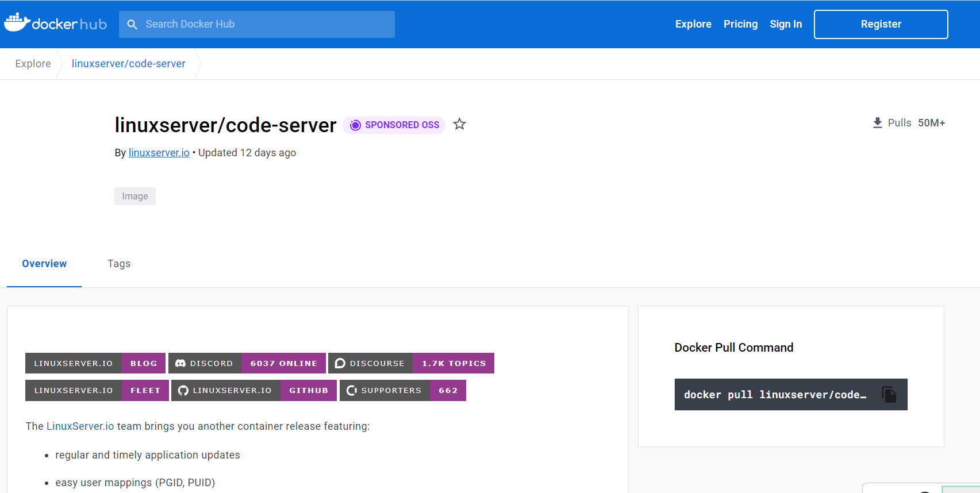The image size is (980, 493).
Task: Open the Discord 6037 online badge
Action: coord(247,363)
